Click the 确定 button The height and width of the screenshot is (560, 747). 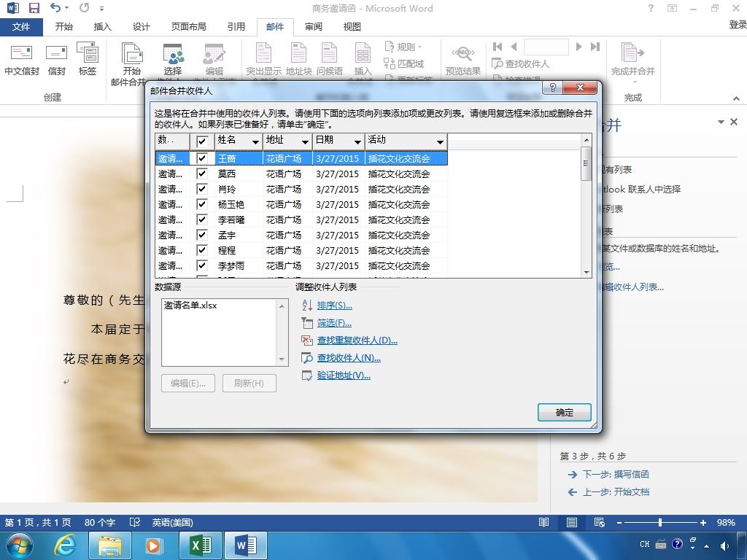click(565, 413)
